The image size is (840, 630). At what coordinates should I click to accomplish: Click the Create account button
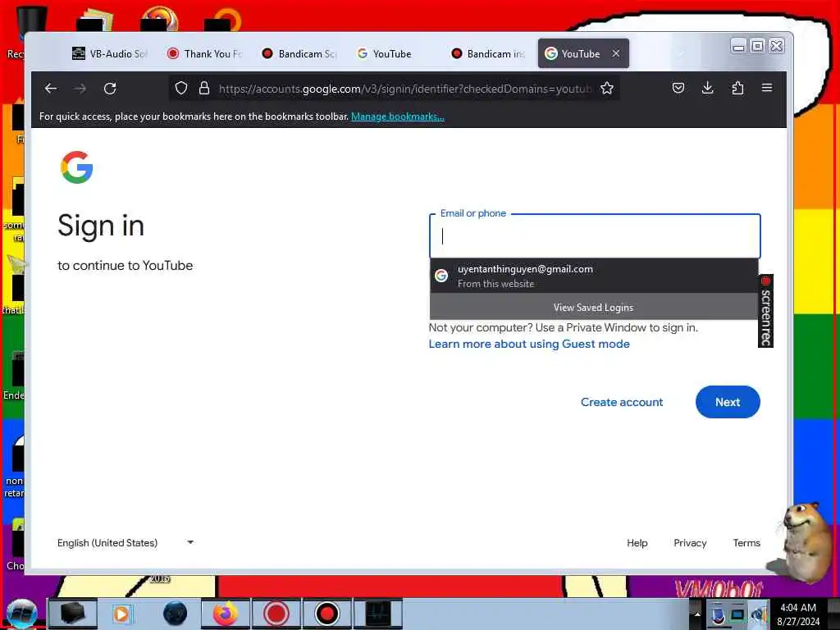pos(622,402)
